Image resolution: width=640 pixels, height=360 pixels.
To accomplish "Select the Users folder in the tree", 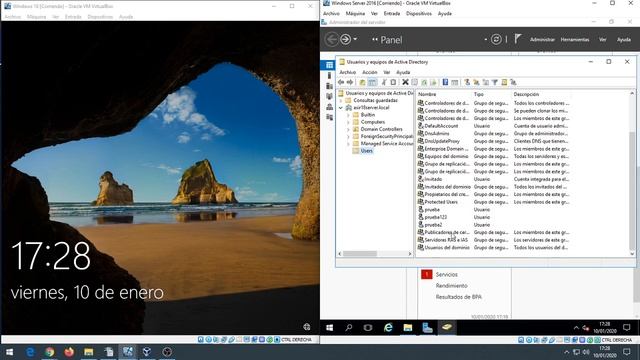I will [367, 151].
